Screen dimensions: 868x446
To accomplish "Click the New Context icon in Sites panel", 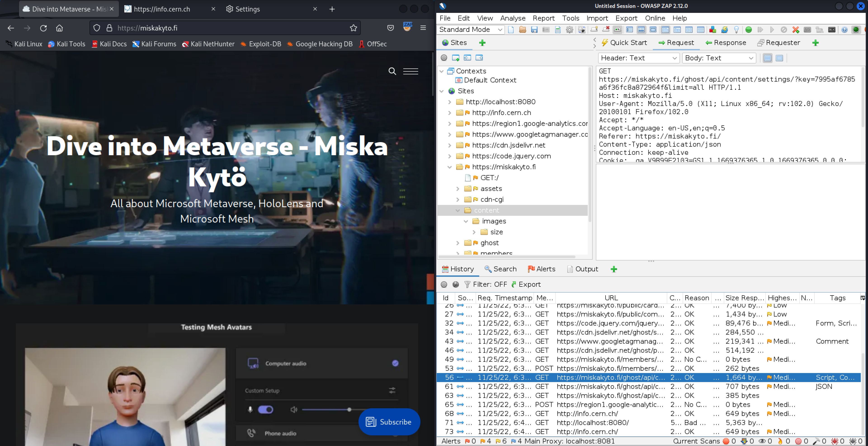I will pyautogui.click(x=455, y=58).
